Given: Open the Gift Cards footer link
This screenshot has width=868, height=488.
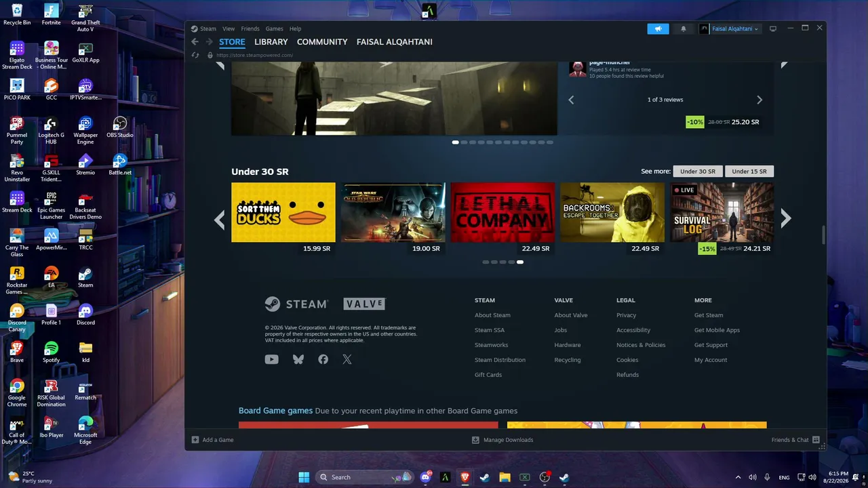Looking at the screenshot, I should [x=488, y=375].
